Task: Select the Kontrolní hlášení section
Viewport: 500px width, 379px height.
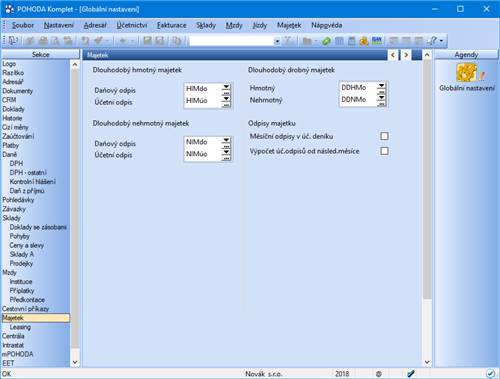Action: point(33,182)
